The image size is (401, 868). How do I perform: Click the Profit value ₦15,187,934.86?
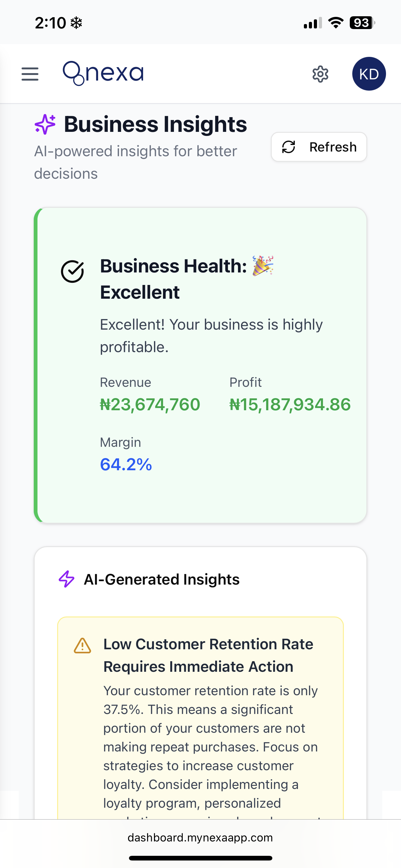click(x=290, y=404)
